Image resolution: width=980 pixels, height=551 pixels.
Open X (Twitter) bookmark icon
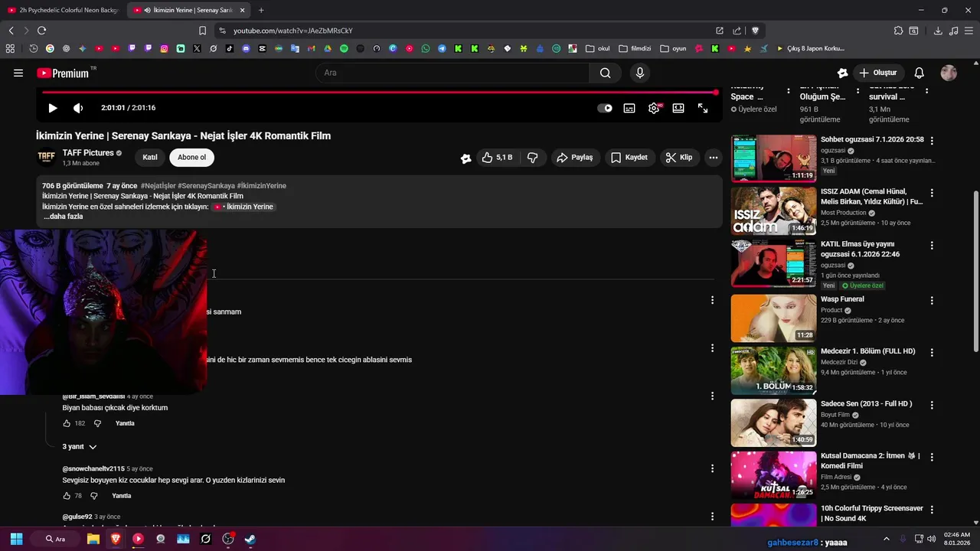point(197,48)
